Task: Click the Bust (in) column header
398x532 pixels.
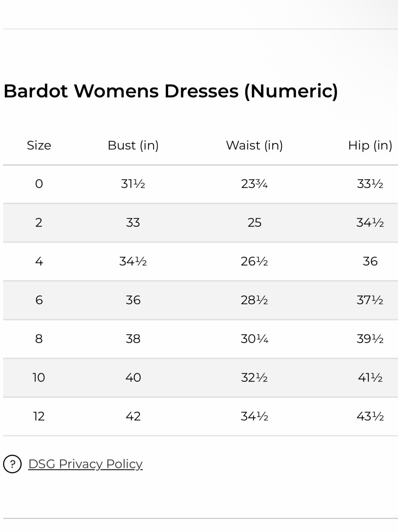Action: (133, 145)
